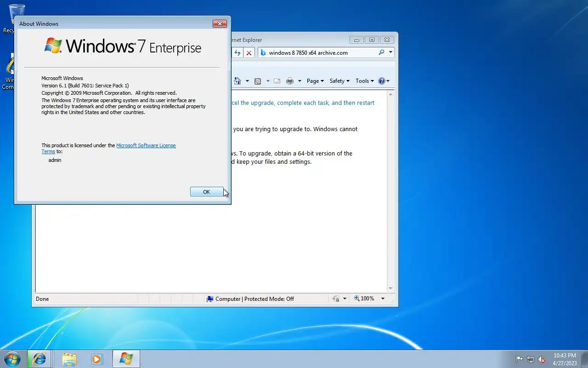Open the Tools menu
The width and height of the screenshot is (588, 368).
click(x=365, y=81)
